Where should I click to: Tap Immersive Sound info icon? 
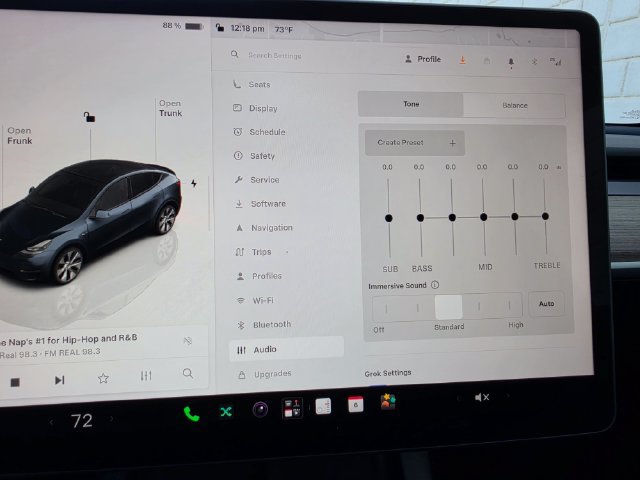pos(435,285)
